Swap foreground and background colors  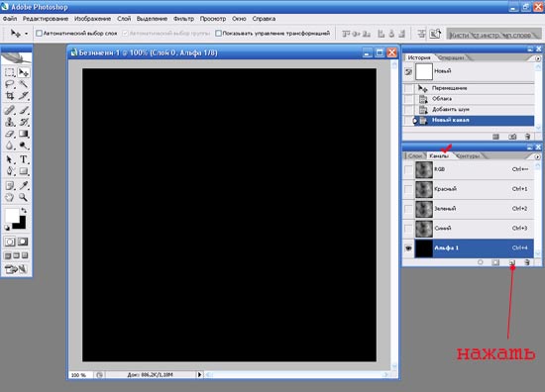24,211
